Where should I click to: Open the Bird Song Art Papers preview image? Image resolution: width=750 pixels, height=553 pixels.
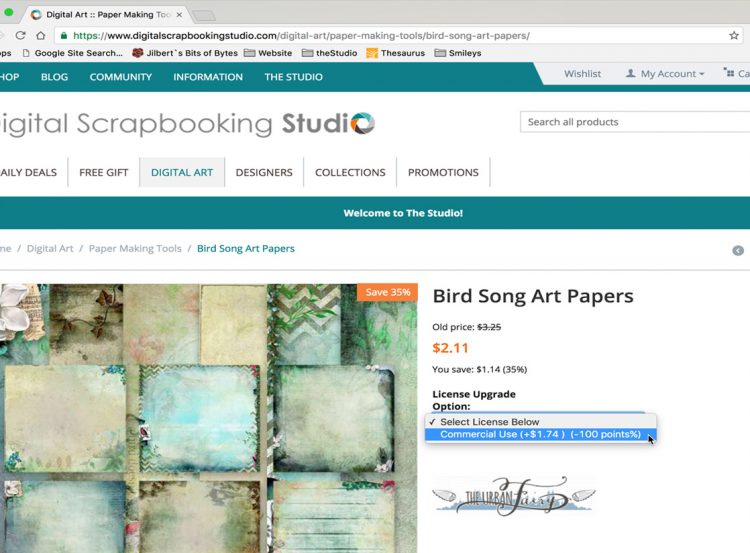[x=209, y=418]
